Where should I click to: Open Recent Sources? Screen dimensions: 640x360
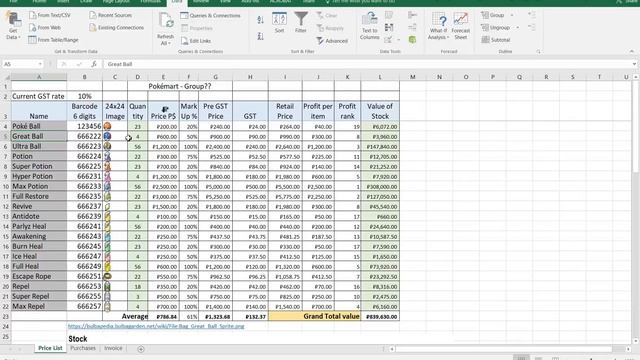click(111, 15)
